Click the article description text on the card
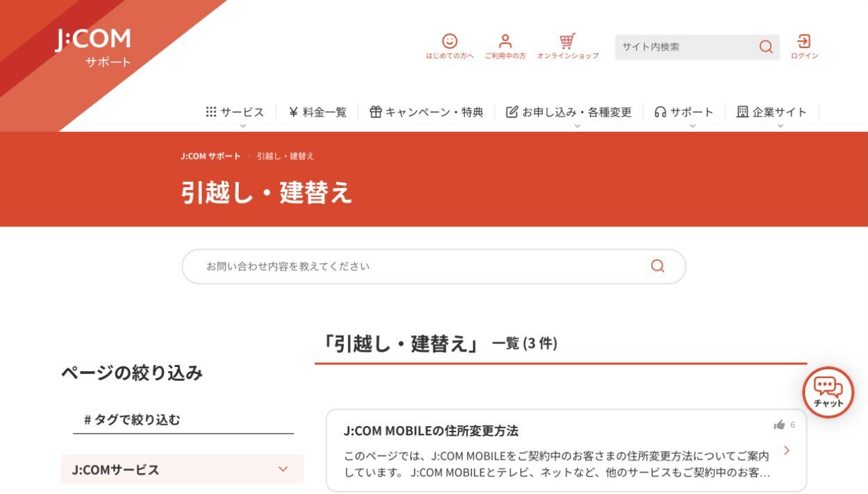Viewport: 868px width, 494px height. [557, 464]
